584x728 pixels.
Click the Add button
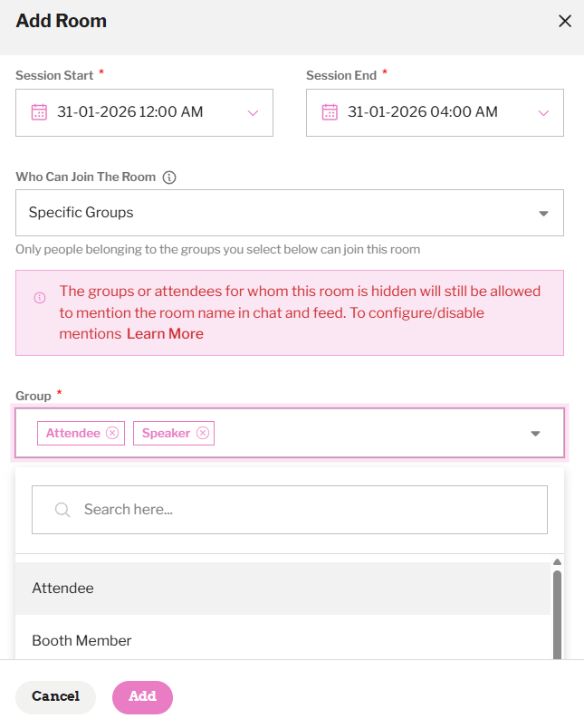pos(142,697)
